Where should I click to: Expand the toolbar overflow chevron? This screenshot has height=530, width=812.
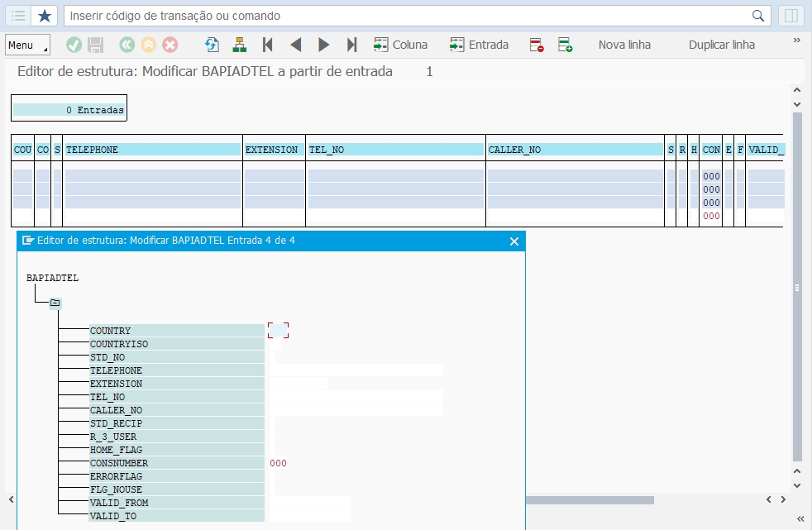[x=797, y=41]
